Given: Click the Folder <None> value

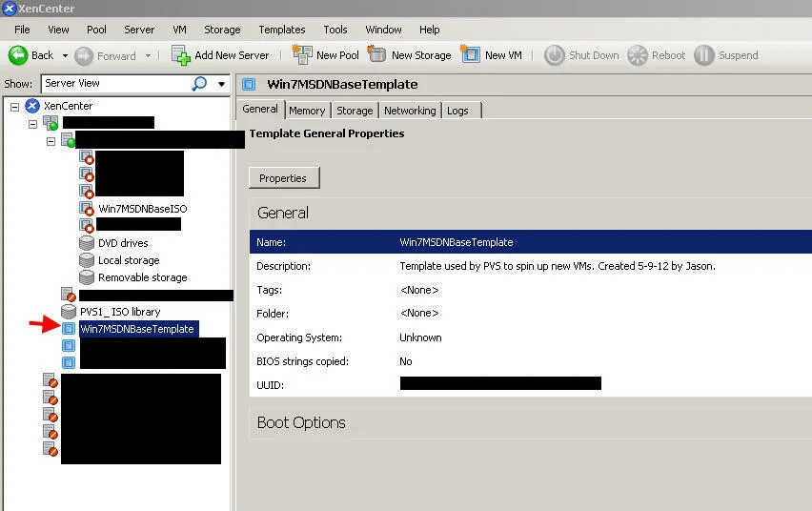Looking at the screenshot, I should [419, 313].
